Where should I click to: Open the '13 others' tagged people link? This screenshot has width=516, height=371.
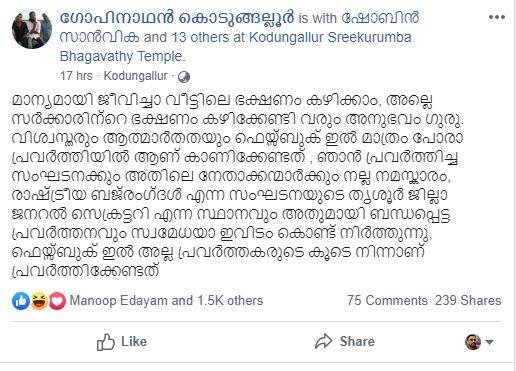[x=200, y=37]
